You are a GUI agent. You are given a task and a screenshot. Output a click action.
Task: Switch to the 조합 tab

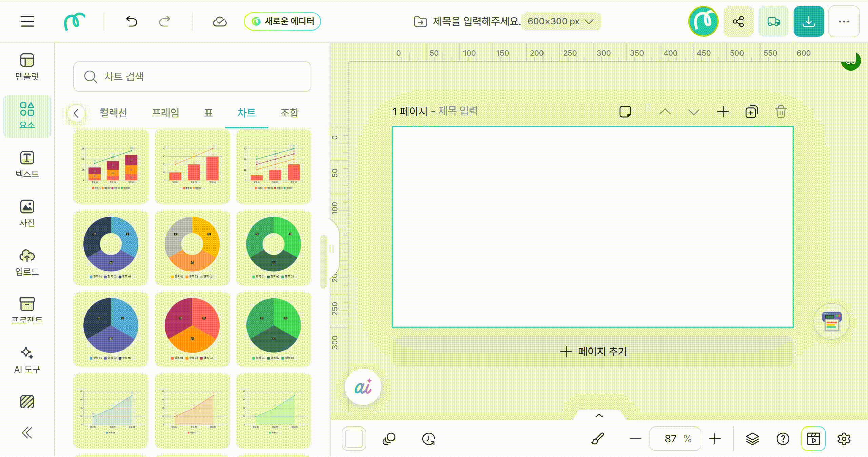pos(289,113)
